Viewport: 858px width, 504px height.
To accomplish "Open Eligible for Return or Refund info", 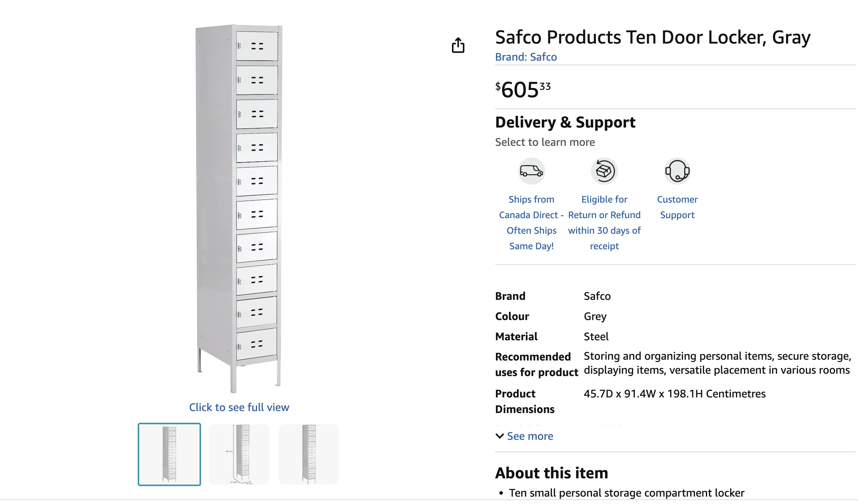I will point(604,222).
